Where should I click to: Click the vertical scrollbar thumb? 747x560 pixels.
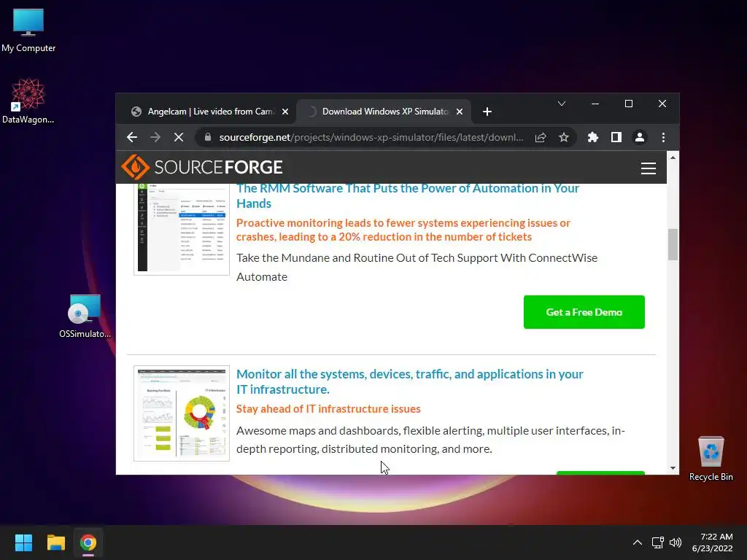tap(673, 245)
